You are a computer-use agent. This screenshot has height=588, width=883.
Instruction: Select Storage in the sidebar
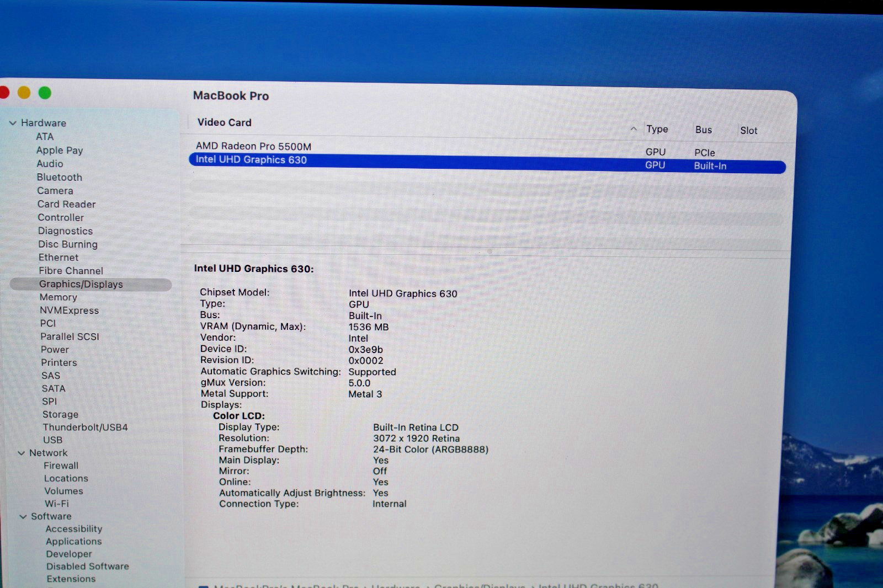[61, 414]
